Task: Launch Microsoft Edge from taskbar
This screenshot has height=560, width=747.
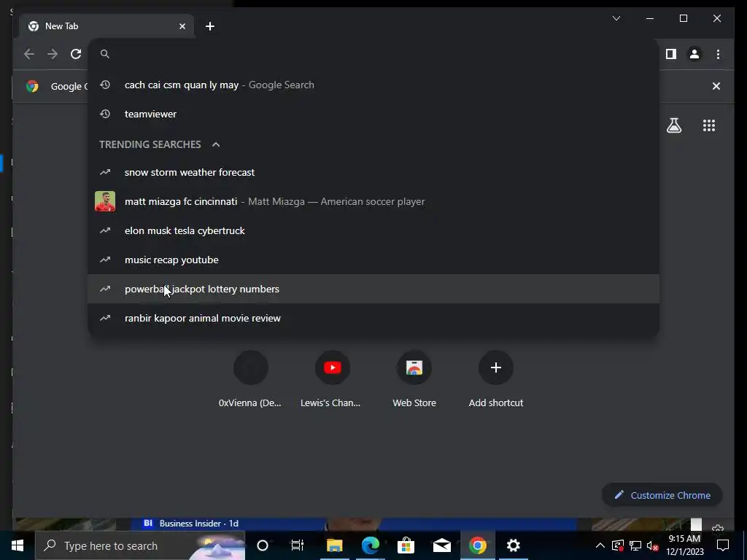Action: click(370, 545)
